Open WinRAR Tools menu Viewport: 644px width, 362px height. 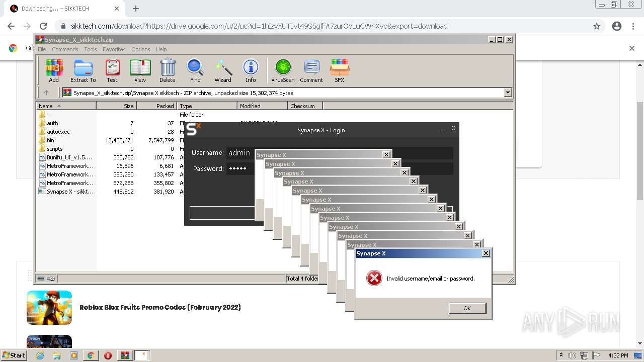[x=91, y=49]
